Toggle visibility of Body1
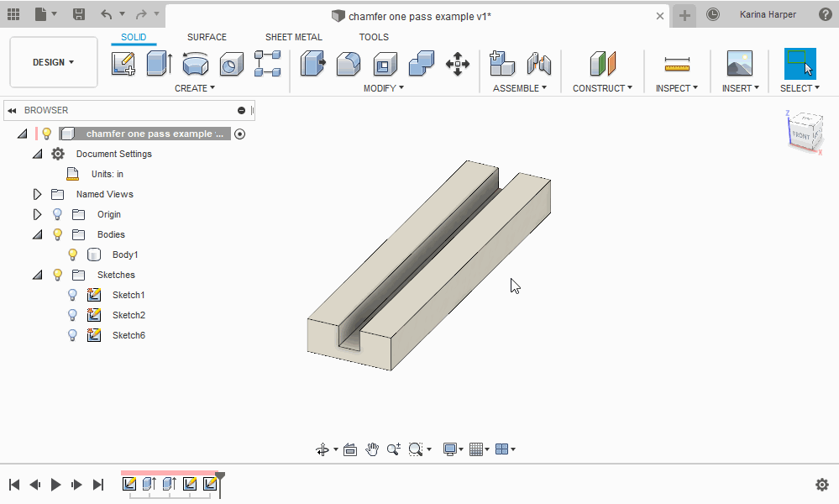839x504 pixels. 71,255
